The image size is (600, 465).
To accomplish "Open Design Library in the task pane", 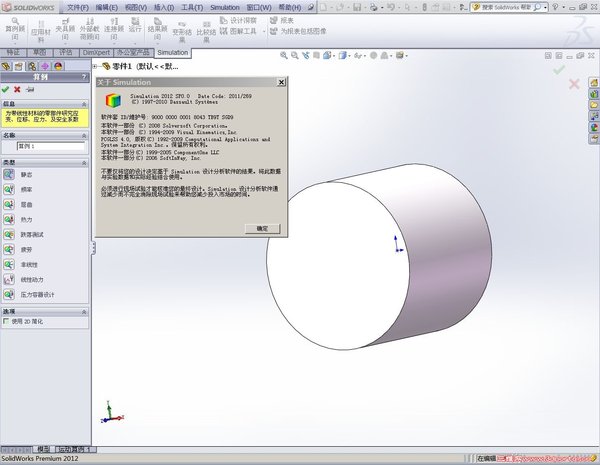I will point(594,93).
